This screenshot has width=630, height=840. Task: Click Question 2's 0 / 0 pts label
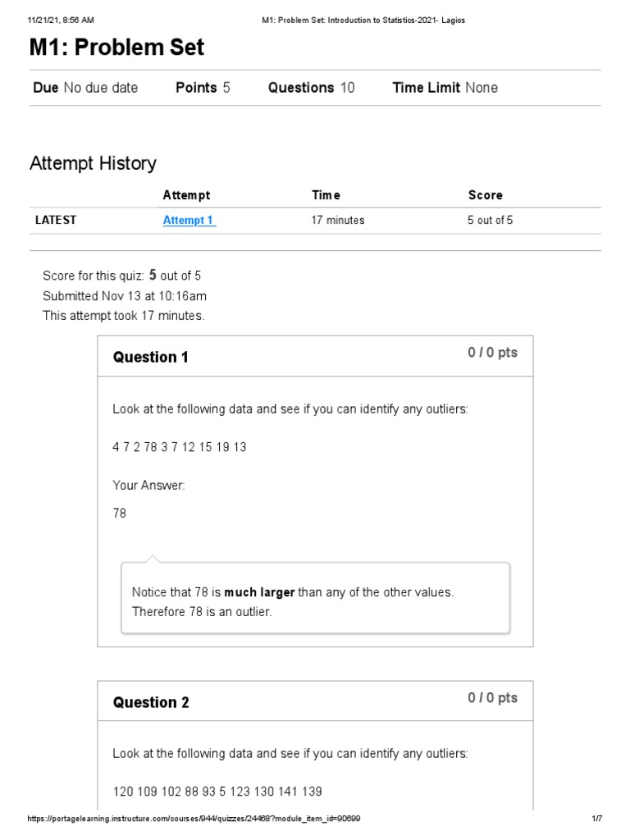coord(492,698)
